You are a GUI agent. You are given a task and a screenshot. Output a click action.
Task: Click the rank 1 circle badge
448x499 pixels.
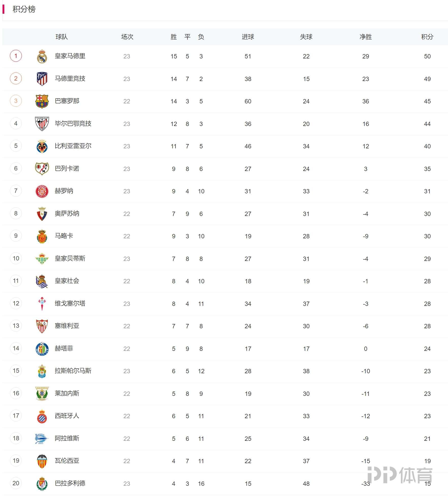tap(16, 56)
